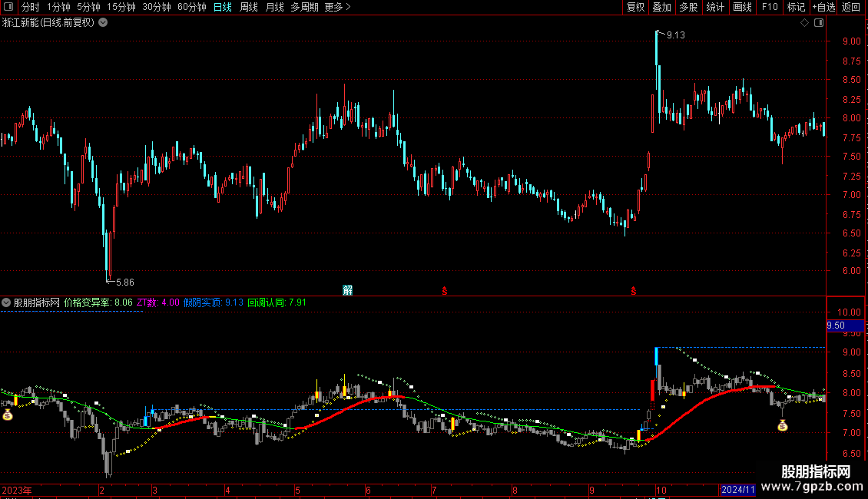Image resolution: width=868 pixels, height=499 pixels.
Task: Select the 15分钟 period tab
Action: (121, 7)
